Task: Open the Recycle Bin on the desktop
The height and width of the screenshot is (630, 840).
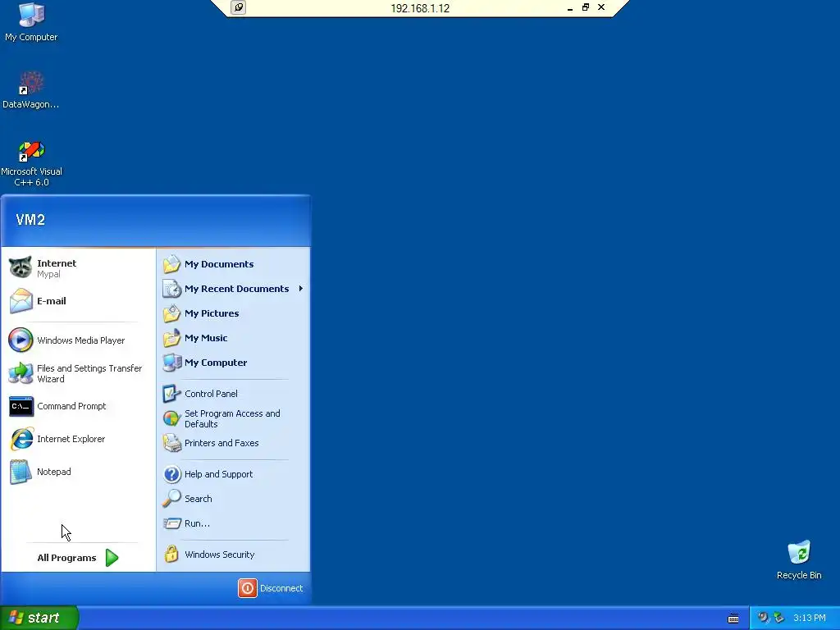Action: pos(799,560)
